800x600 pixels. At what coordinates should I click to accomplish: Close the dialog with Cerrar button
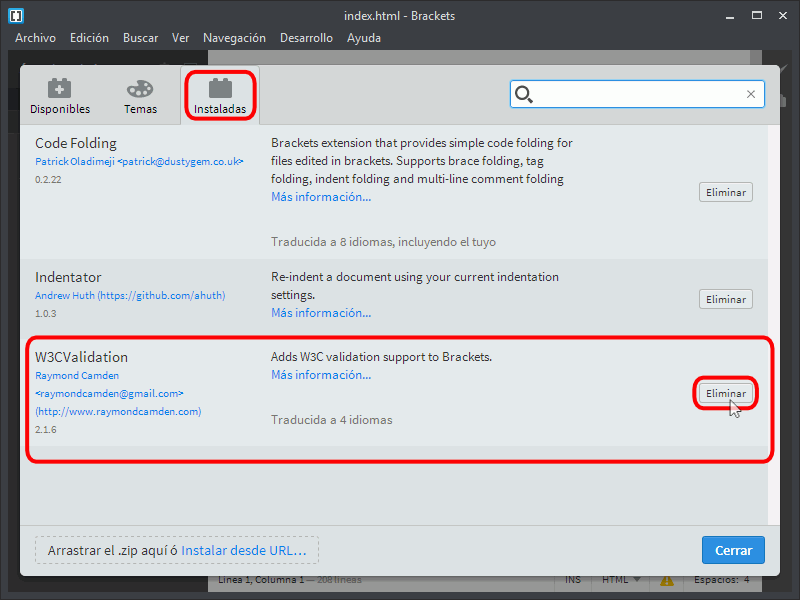pyautogui.click(x=733, y=550)
